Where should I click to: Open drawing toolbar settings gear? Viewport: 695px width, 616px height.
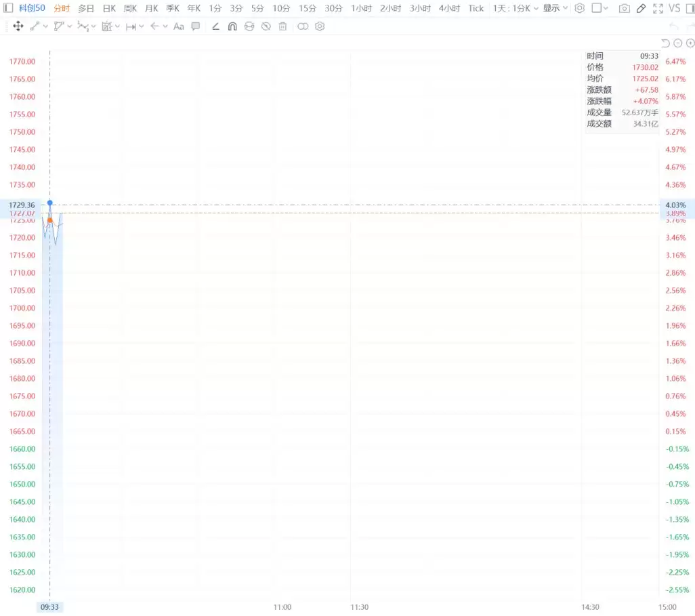tap(320, 26)
